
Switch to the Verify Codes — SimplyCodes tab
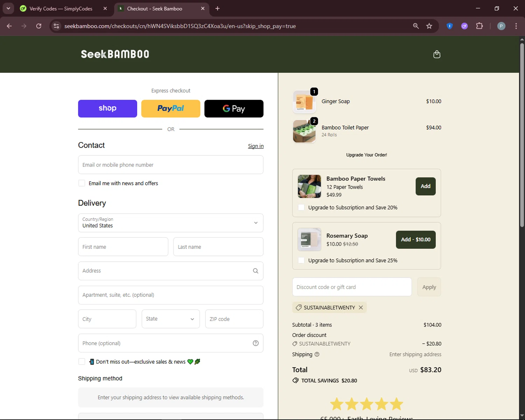point(61,8)
